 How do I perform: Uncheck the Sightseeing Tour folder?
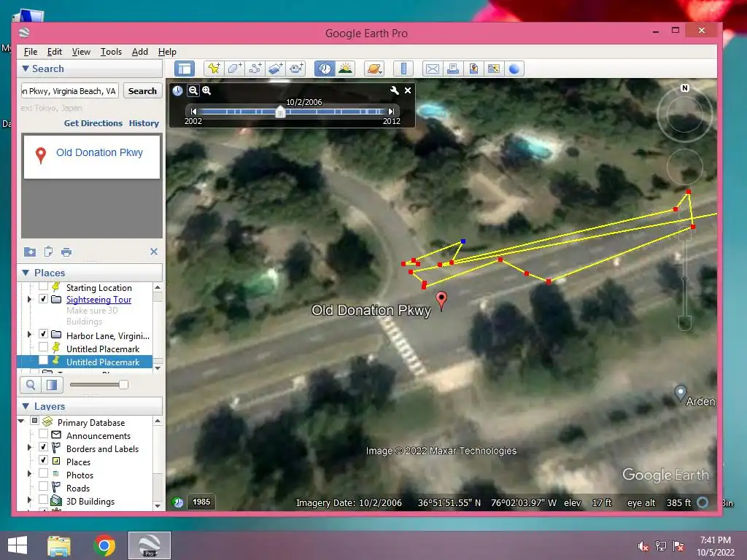tap(43, 299)
